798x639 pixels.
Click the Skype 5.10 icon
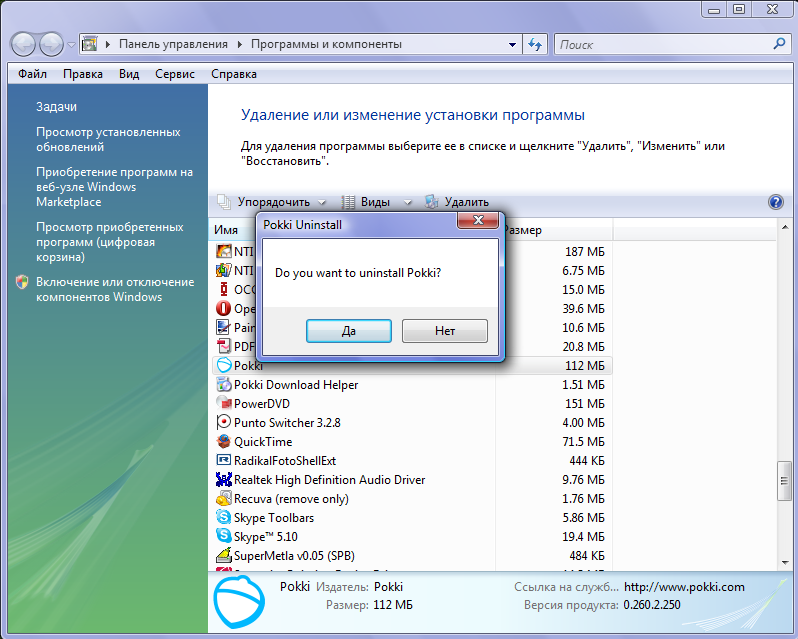pos(223,536)
